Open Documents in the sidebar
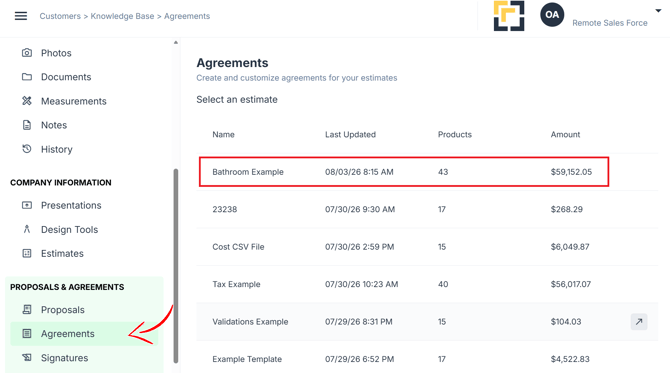Viewport: 670px width, 373px height. 66,77
